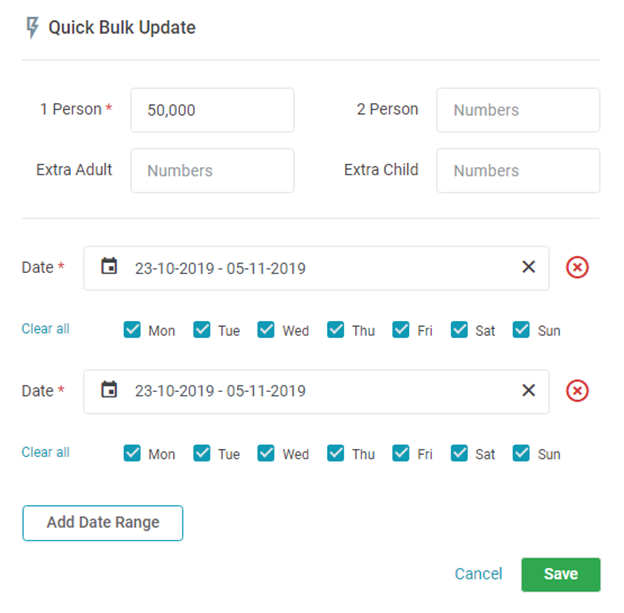Focus the 2 Person numbers field
Viewport: 624px width, 613px height.
click(x=518, y=110)
